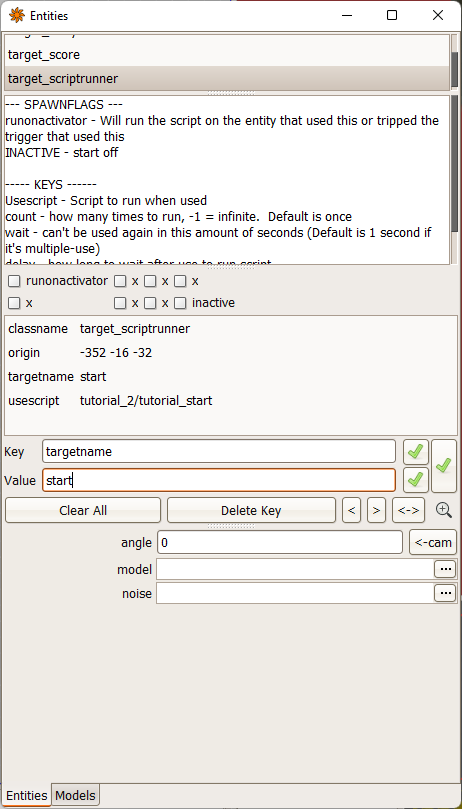Open the model browse ellipsis button

coord(445,569)
